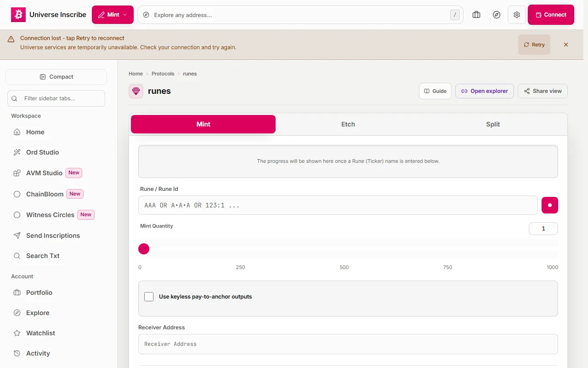The width and height of the screenshot is (588, 368).
Task: Focus the Receiver Address field
Action: pos(348,344)
